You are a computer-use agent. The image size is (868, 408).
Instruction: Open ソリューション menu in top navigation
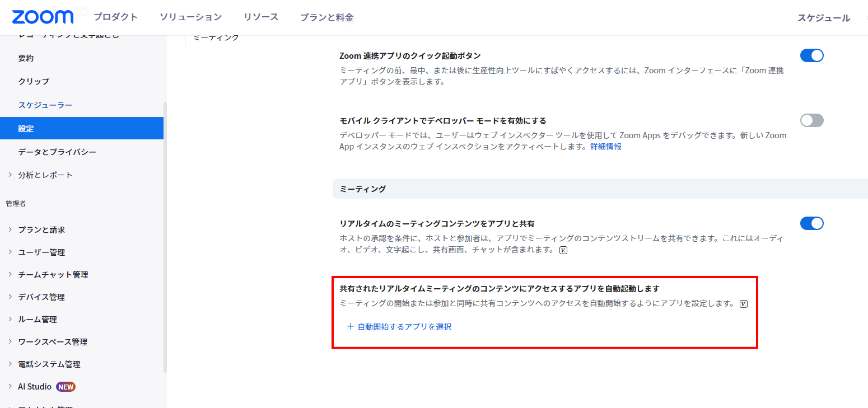click(x=190, y=17)
